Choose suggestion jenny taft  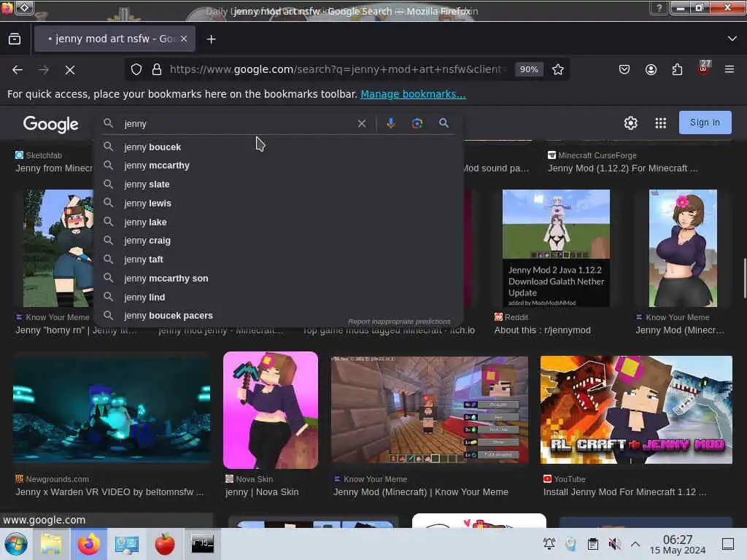279,260
